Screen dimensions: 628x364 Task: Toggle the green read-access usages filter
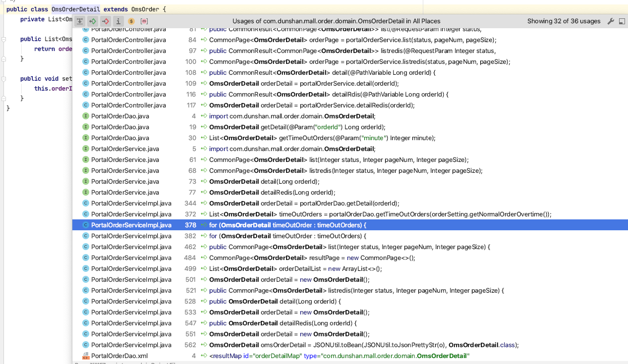click(x=93, y=21)
